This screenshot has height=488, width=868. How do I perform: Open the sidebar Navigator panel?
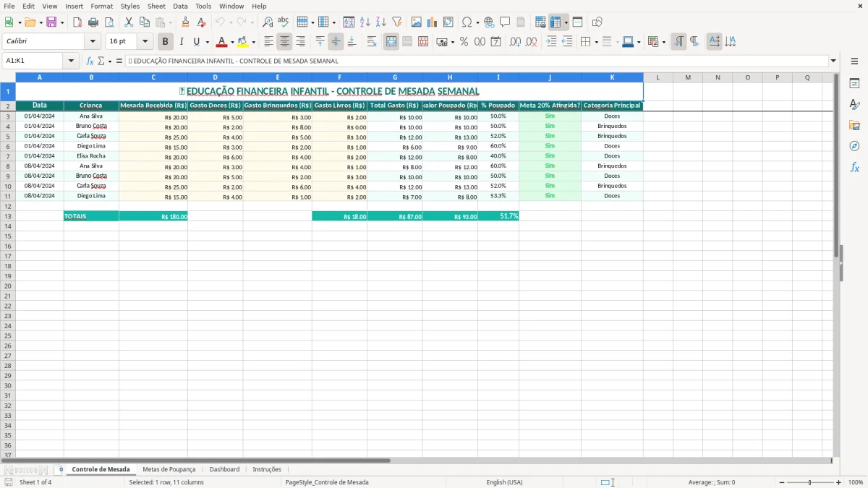[x=854, y=146]
